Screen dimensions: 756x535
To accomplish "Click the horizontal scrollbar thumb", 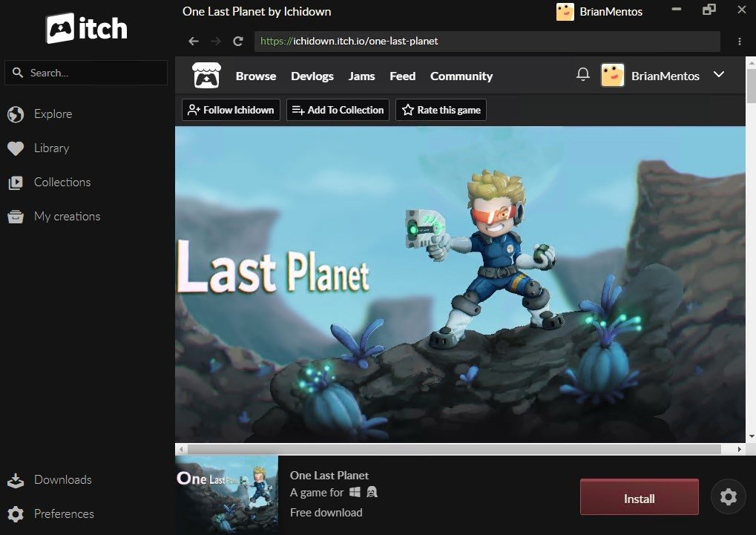I will 454,449.
